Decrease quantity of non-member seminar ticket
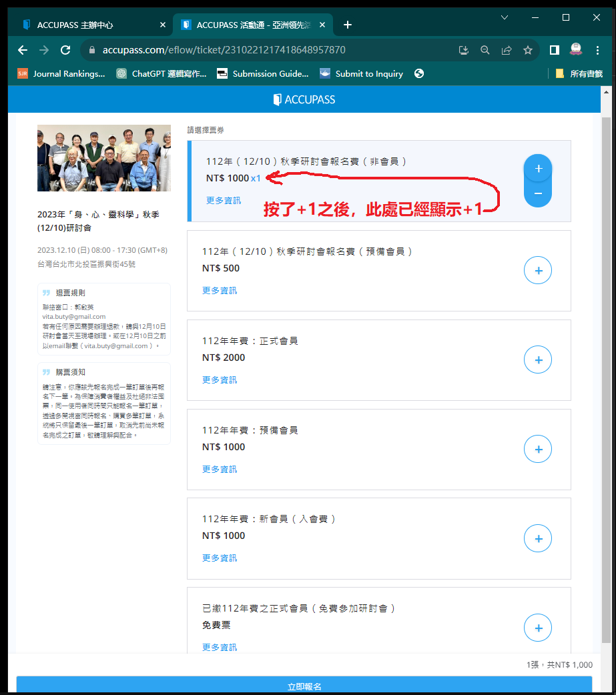The width and height of the screenshot is (616, 695). click(538, 194)
